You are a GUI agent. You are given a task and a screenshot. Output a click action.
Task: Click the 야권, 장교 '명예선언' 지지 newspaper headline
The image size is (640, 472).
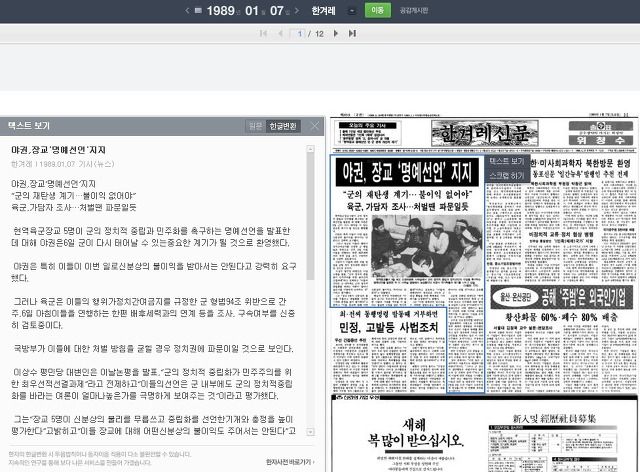pyautogui.click(x=407, y=172)
